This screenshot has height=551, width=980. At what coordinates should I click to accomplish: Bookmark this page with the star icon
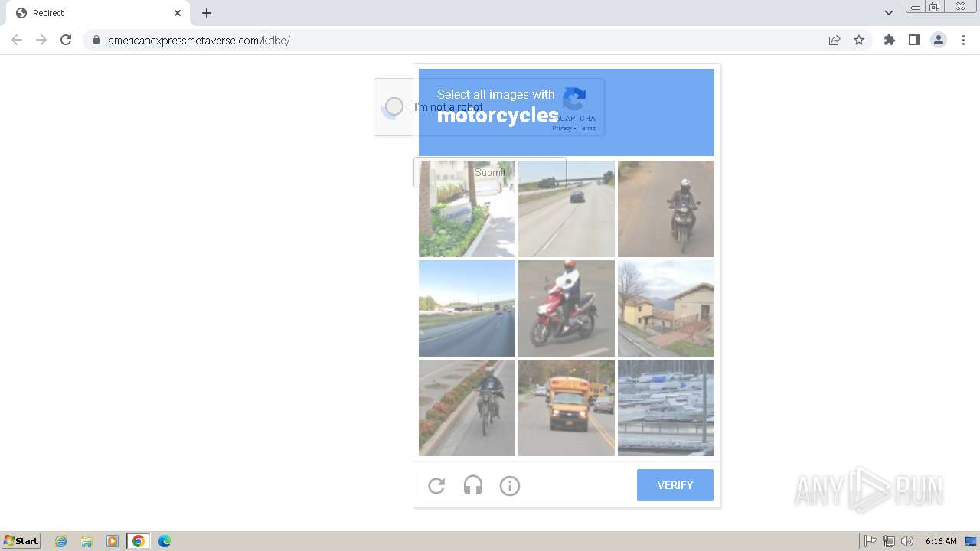click(x=859, y=40)
